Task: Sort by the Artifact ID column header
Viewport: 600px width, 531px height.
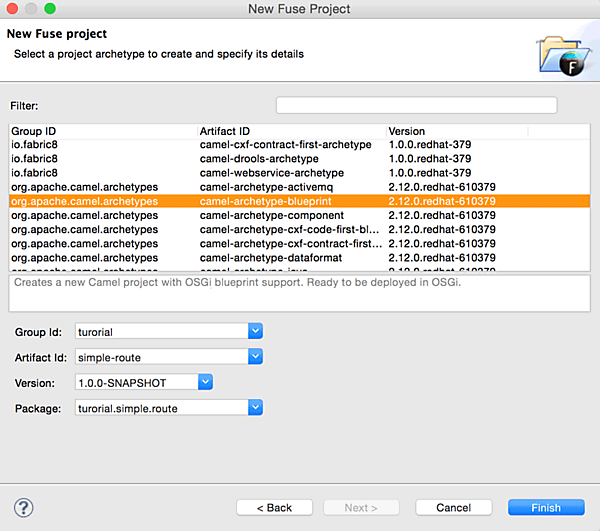Action: pyautogui.click(x=290, y=131)
